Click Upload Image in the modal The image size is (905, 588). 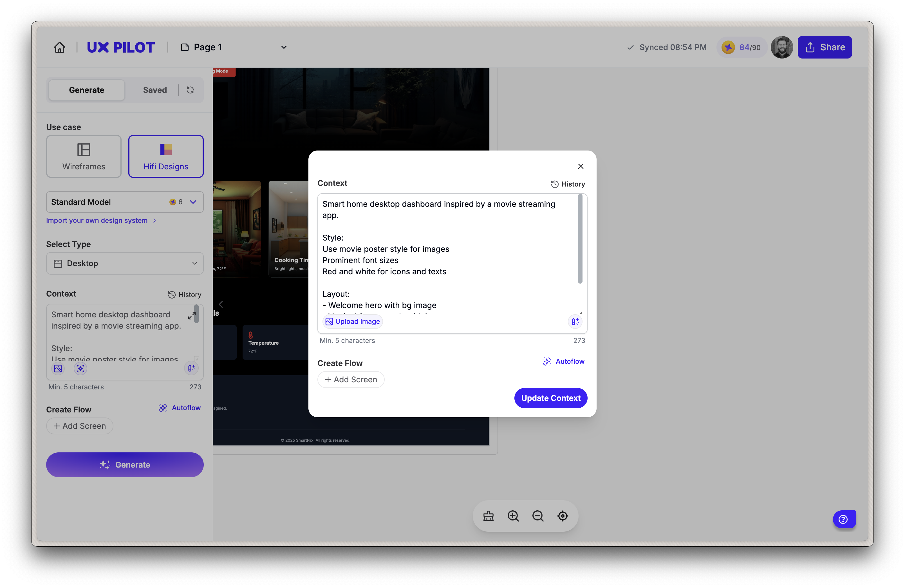pyautogui.click(x=353, y=322)
